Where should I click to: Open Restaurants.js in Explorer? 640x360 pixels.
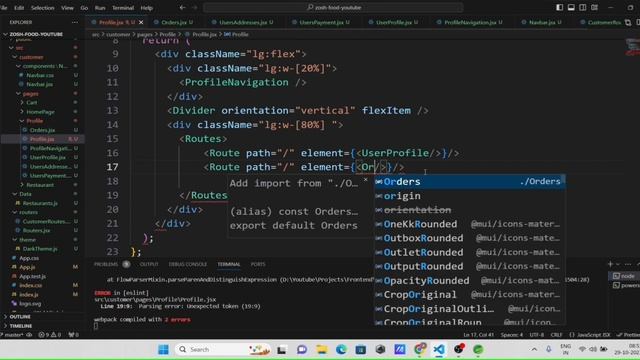40,203
